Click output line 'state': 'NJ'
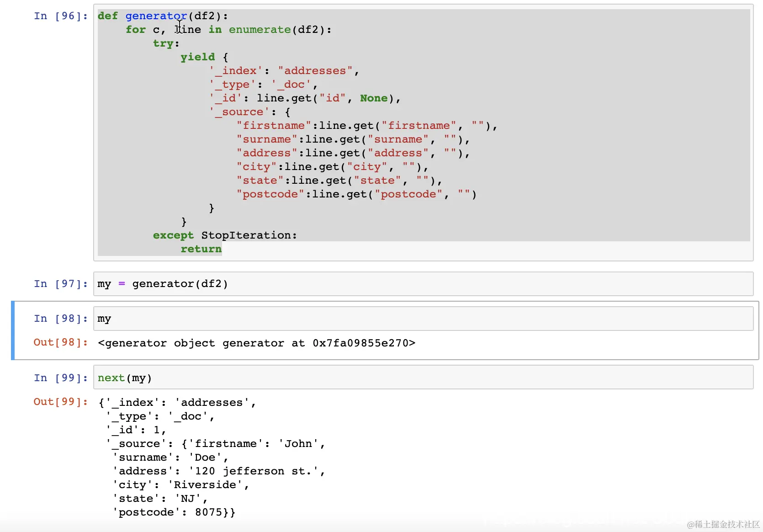 click(x=160, y=499)
